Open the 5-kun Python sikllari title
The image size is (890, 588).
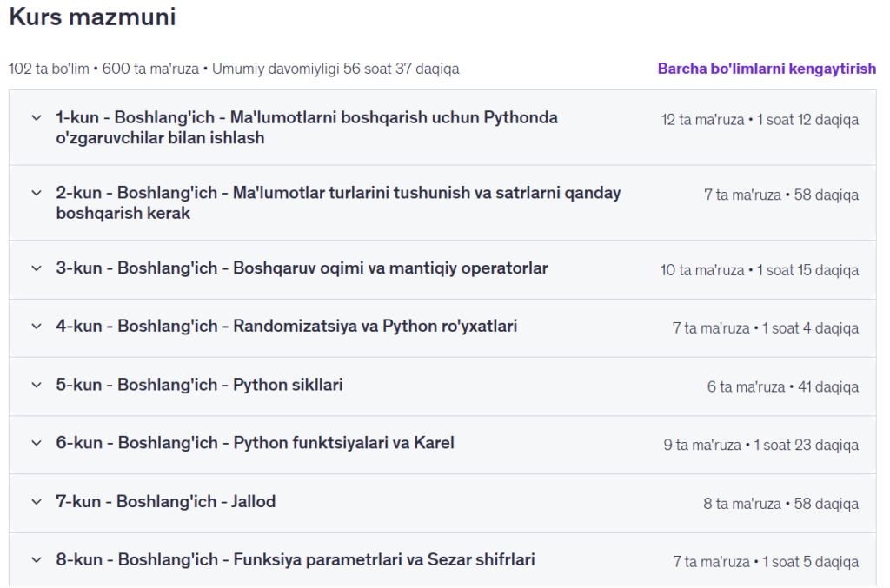point(199,385)
